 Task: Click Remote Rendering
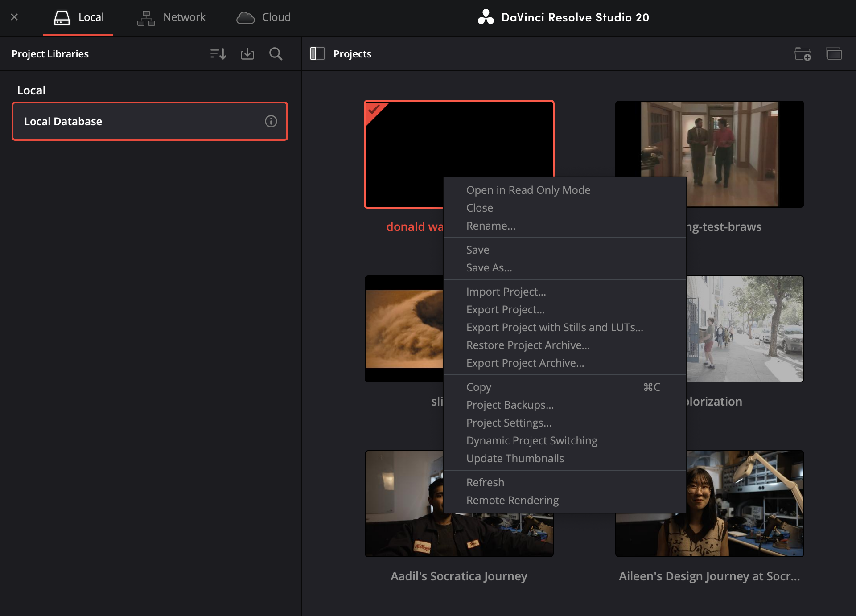[512, 500]
